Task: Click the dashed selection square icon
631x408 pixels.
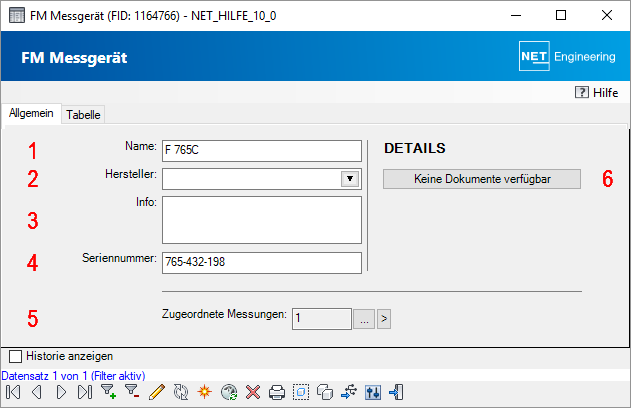Action: pos(301,392)
